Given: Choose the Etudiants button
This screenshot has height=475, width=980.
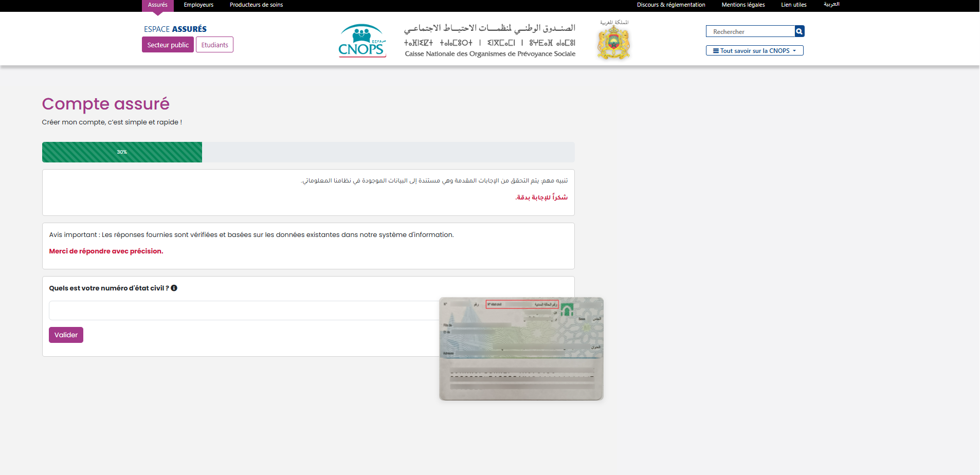Looking at the screenshot, I should coord(214,45).
